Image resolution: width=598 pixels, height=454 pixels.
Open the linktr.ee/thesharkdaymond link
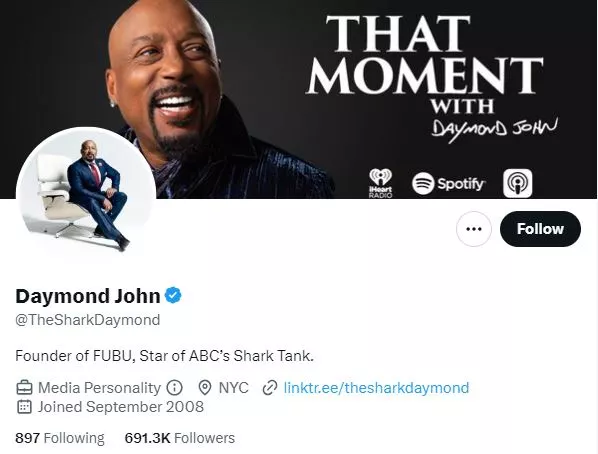[x=376, y=388]
